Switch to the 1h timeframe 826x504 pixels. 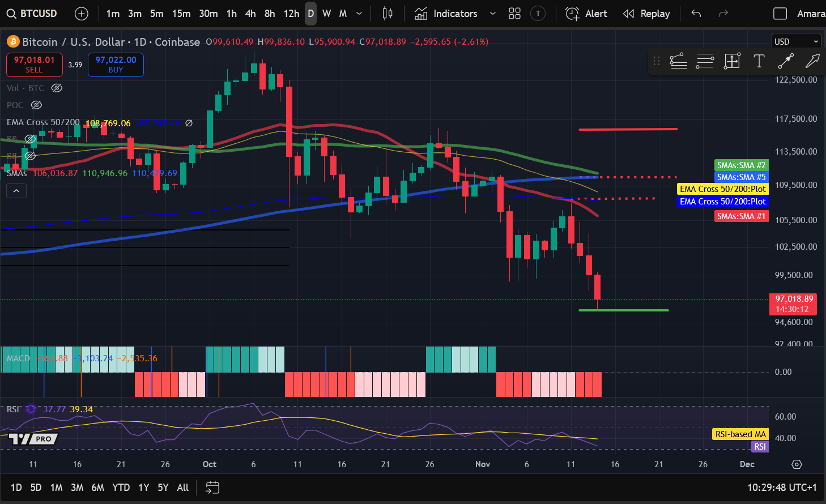[231, 13]
